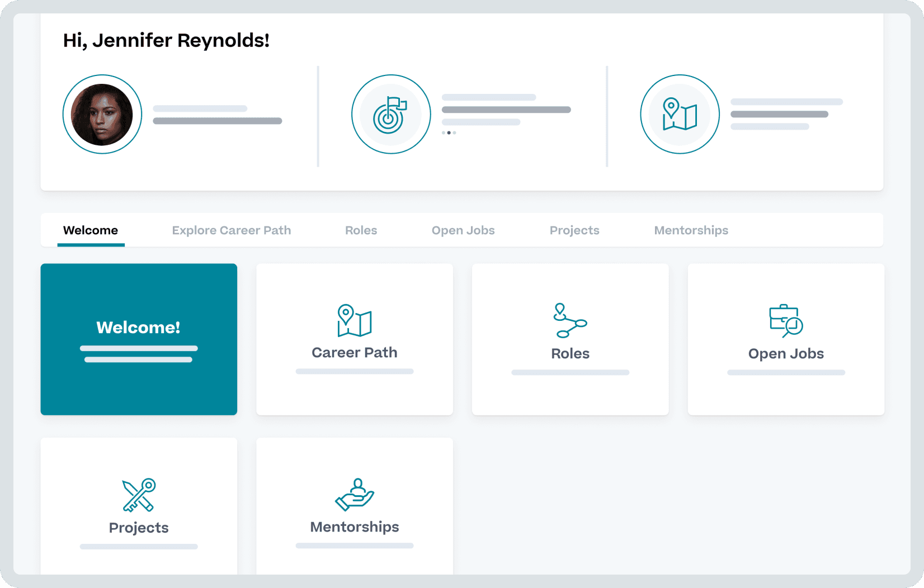Open the Mentorships tab
924x588 pixels.
point(691,230)
